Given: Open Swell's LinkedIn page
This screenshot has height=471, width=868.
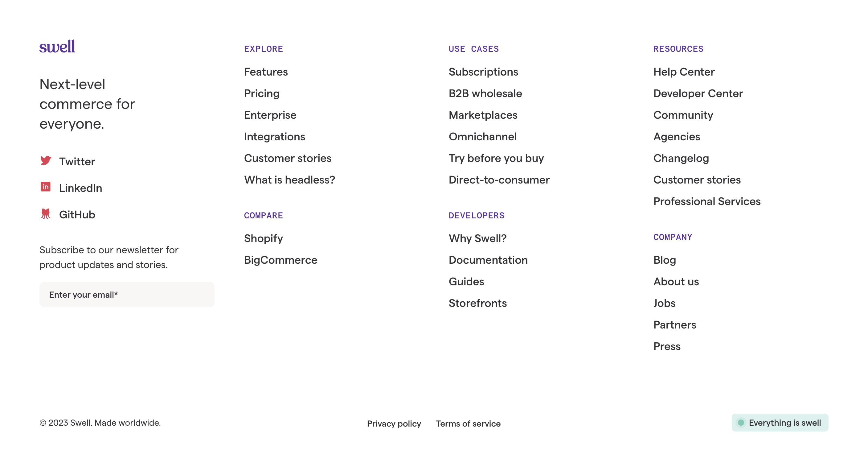Looking at the screenshot, I should tap(80, 188).
